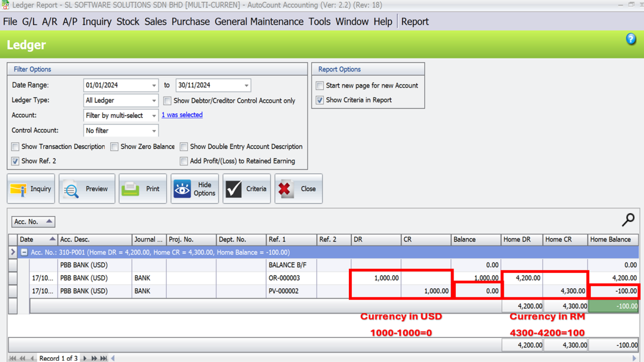The height and width of the screenshot is (362, 644).
Task: Sort by the Date column header
Action: [x=37, y=240]
